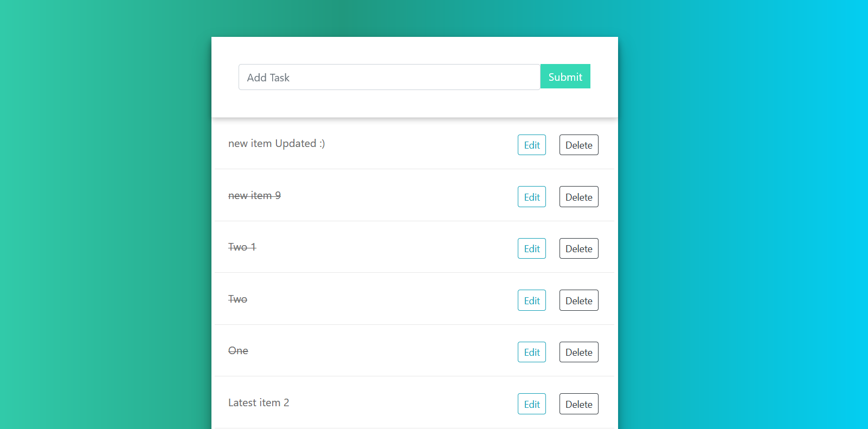Image resolution: width=868 pixels, height=429 pixels.
Task: Toggle completion of 'new item 9' text
Action: click(x=254, y=195)
